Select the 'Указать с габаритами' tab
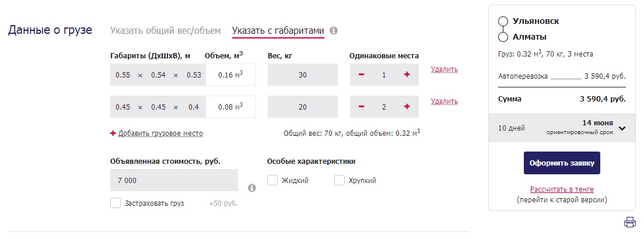This screenshot has height=239, width=644. pos(278,30)
